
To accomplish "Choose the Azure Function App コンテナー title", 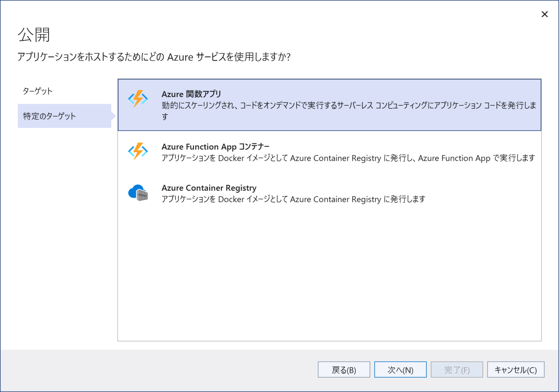I will coord(215,146).
